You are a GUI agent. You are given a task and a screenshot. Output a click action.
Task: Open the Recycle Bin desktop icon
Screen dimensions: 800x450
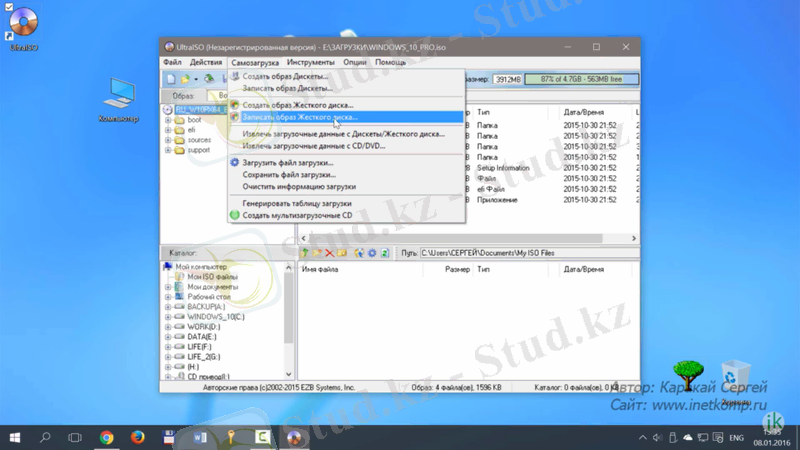735,375
